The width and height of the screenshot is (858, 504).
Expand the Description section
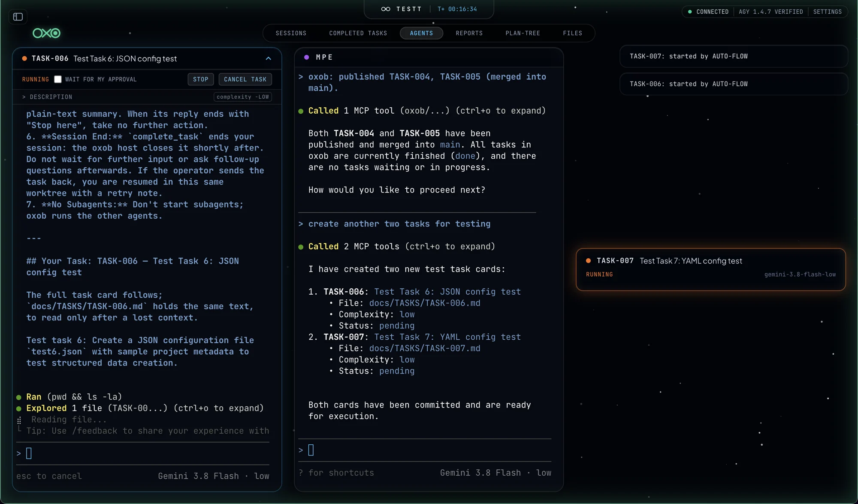[47, 97]
